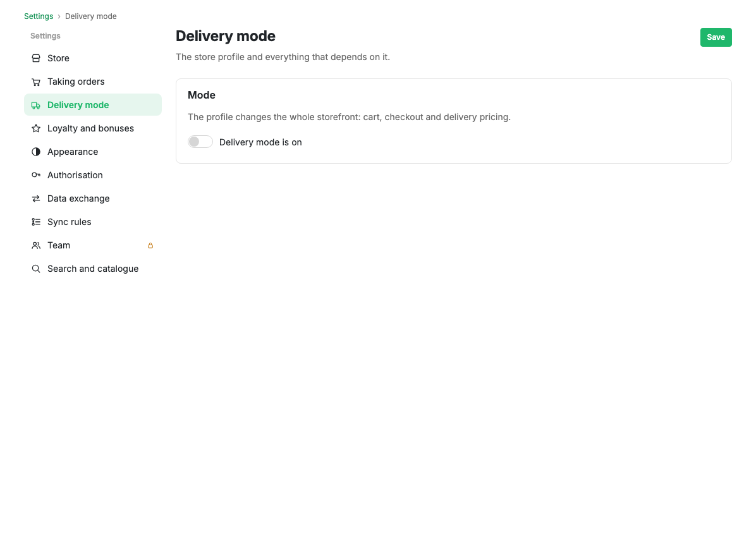Click the cart icon beside Taking orders

coord(36,82)
